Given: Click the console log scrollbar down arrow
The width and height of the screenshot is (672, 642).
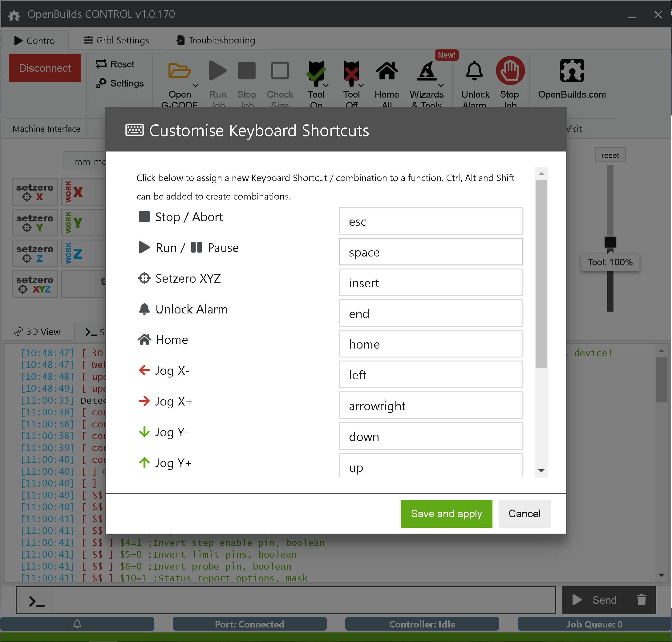Looking at the screenshot, I should point(661,575).
